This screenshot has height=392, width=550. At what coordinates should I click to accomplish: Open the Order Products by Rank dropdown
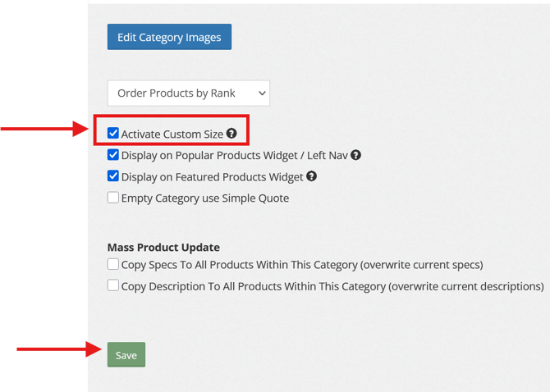[188, 93]
